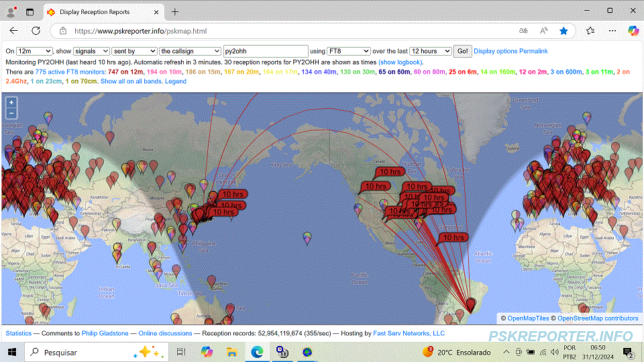This screenshot has height=362, width=644.
Task: Click show logbook link
Action: [x=400, y=62]
